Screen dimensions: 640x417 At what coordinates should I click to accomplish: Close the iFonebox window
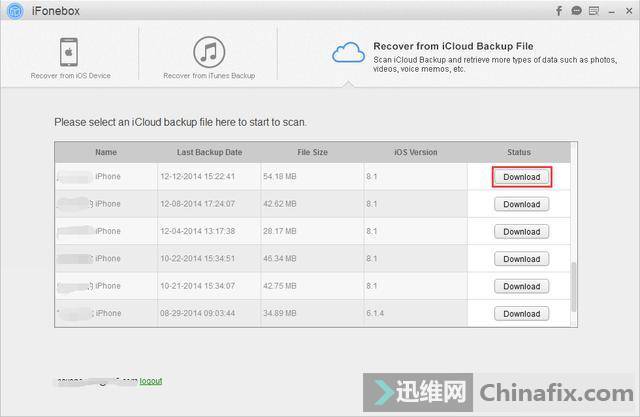pos(629,11)
